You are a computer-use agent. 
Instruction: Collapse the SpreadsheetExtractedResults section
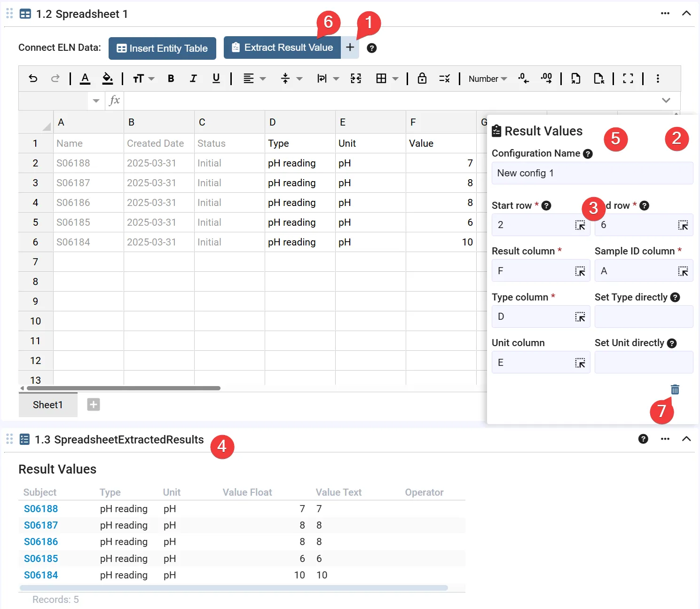click(x=686, y=439)
